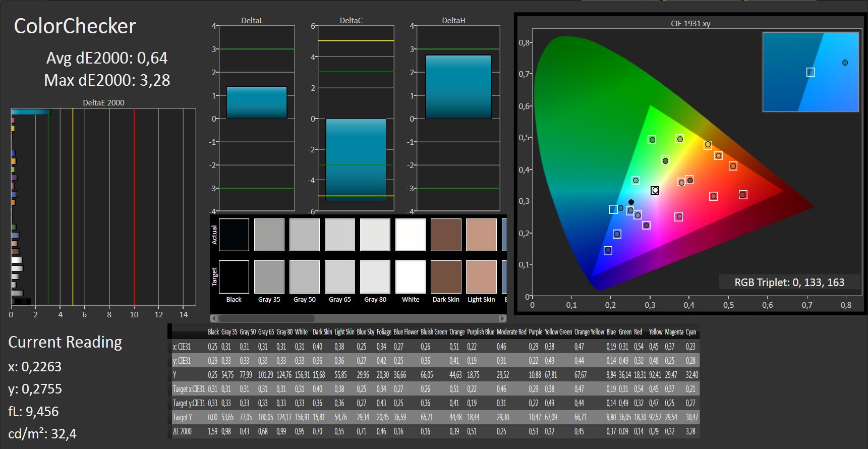Click the Bluish Green column header
This screenshot has width=868, height=449.
pyautogui.click(x=434, y=332)
